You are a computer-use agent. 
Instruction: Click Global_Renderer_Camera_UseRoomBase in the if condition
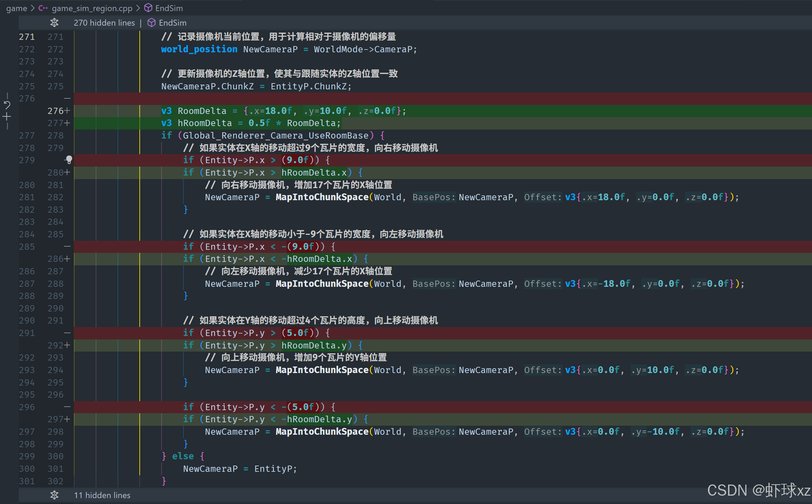(275, 135)
